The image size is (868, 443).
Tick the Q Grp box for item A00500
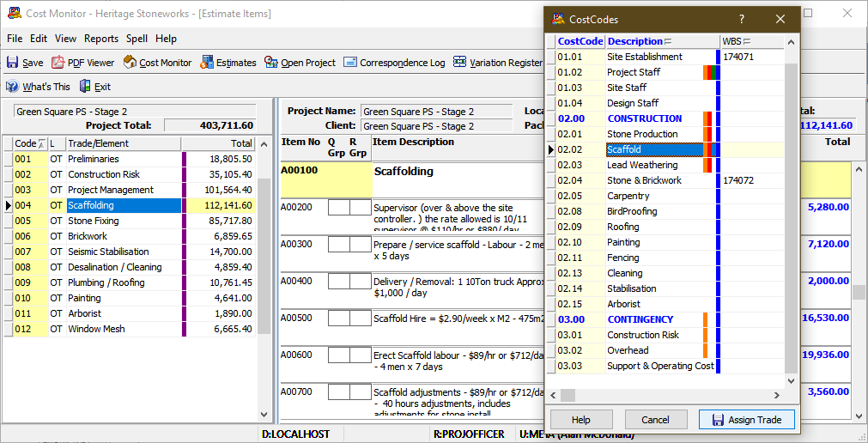[x=339, y=319]
